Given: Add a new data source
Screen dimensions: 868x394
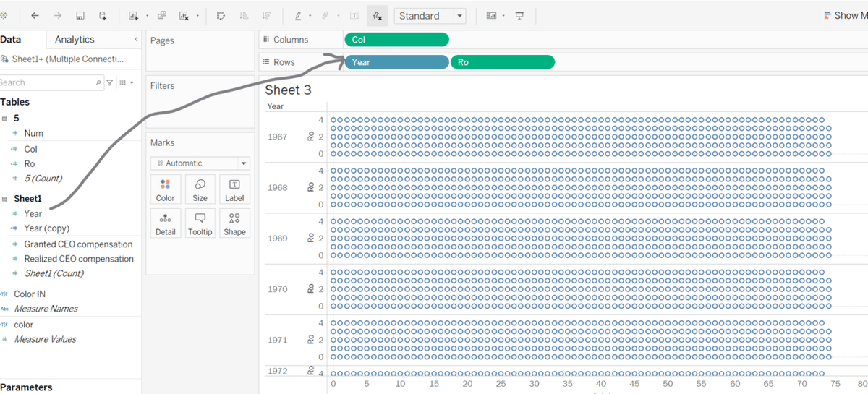Looking at the screenshot, I should click(x=103, y=15).
